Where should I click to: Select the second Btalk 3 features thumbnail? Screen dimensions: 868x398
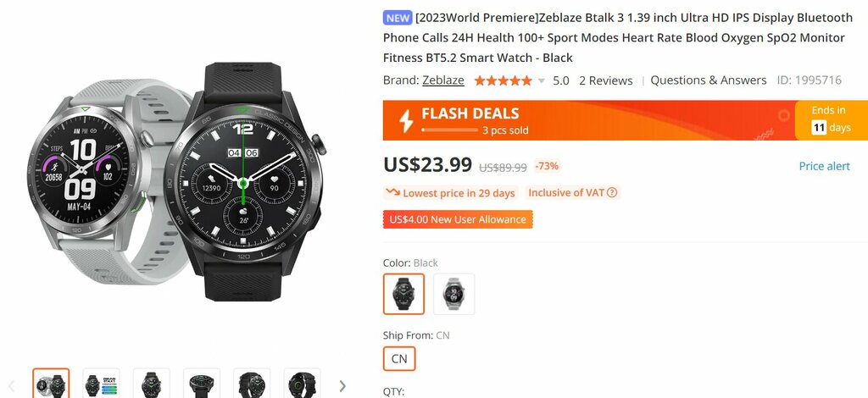tap(102, 383)
